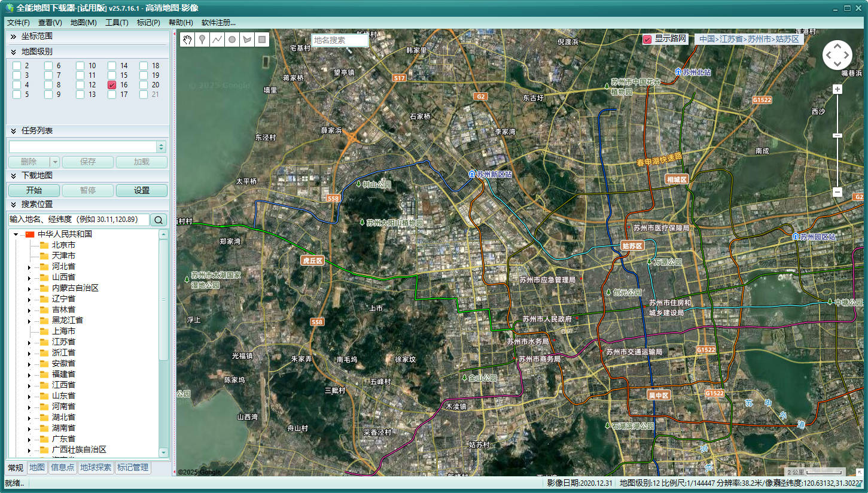Click the map zoom slider handle

pyautogui.click(x=837, y=136)
